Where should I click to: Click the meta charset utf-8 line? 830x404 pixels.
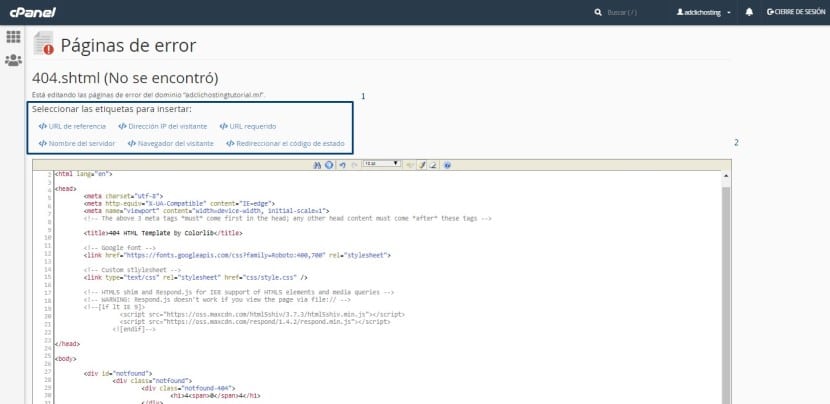pyautogui.click(x=123, y=195)
